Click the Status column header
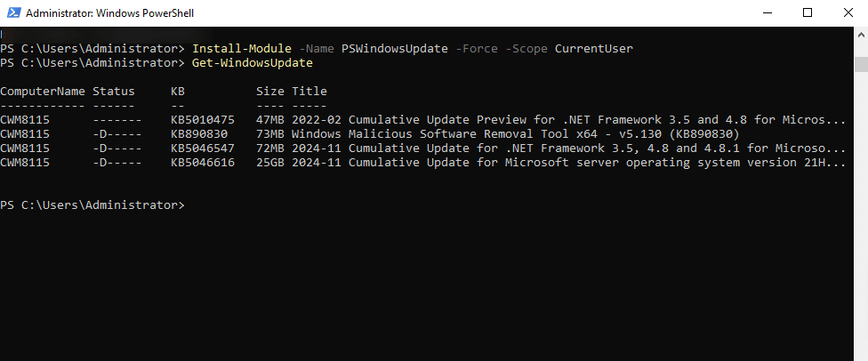 (114, 91)
